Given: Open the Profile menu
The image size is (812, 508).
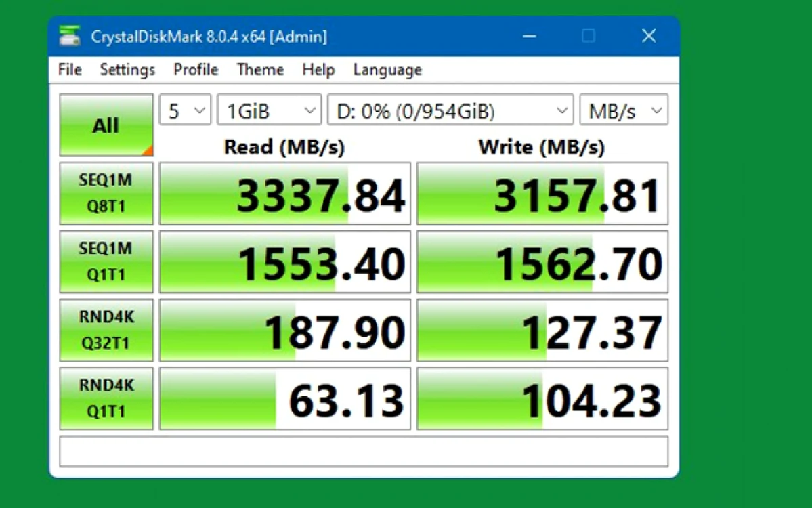Looking at the screenshot, I should [196, 69].
